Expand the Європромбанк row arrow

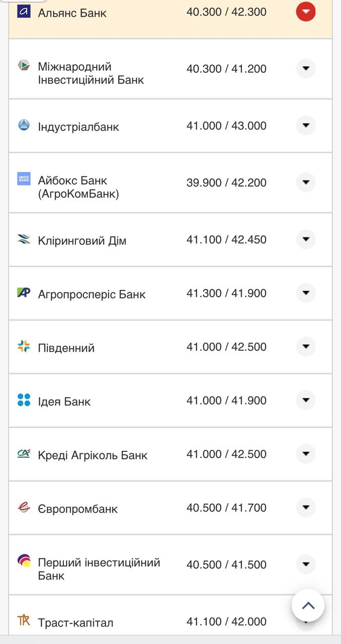click(x=306, y=507)
